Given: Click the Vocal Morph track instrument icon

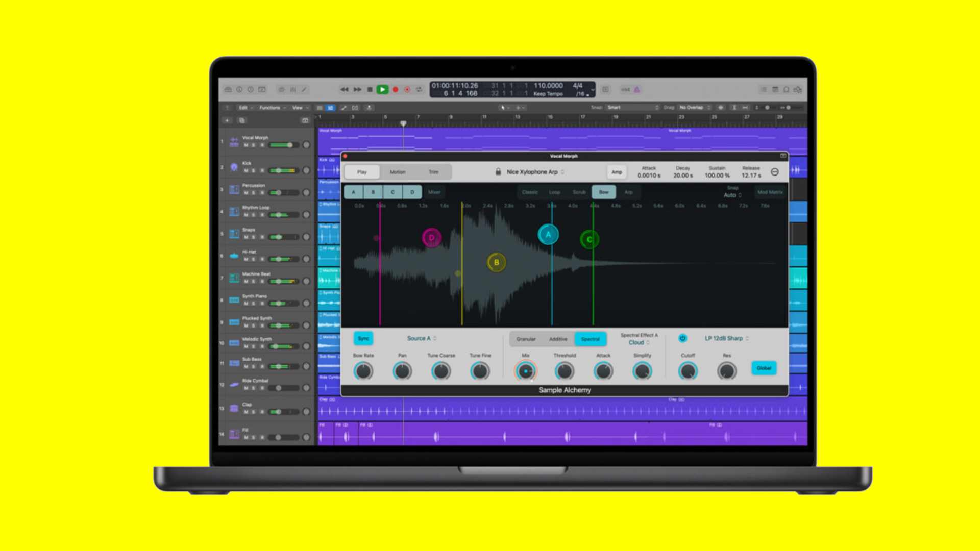Looking at the screenshot, I should pos(234,142).
